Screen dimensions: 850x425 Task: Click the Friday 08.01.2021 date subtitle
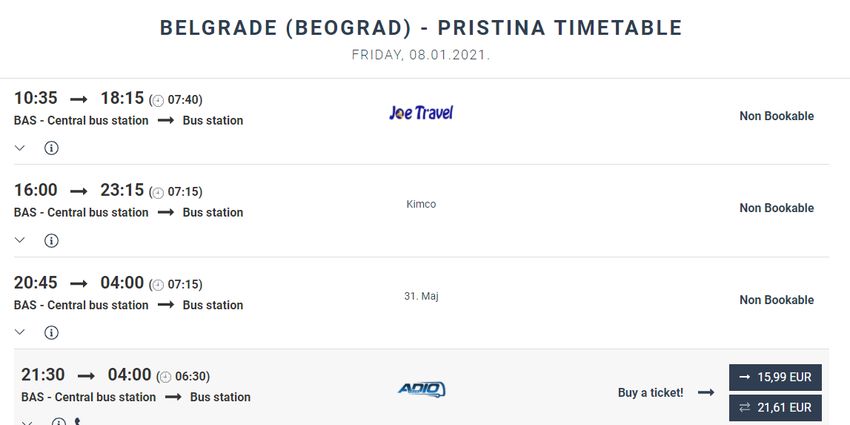(x=421, y=55)
